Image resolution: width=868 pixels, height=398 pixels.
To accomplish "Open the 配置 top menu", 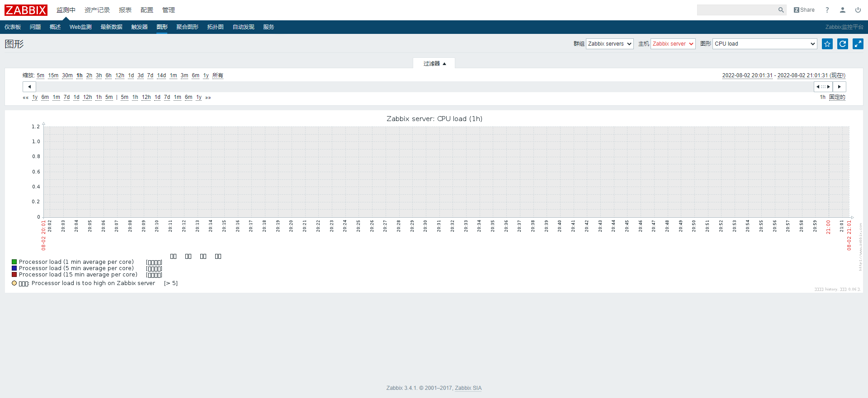I will (147, 10).
